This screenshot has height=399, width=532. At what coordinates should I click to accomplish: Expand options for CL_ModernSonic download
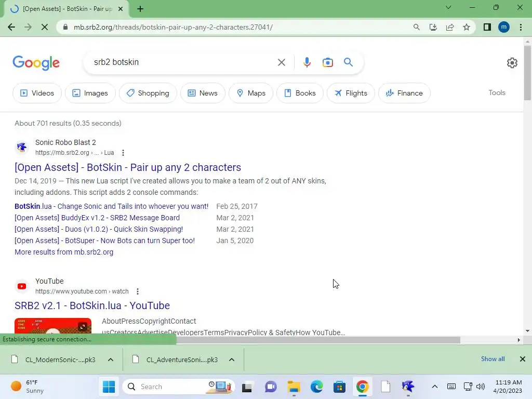[x=111, y=360]
